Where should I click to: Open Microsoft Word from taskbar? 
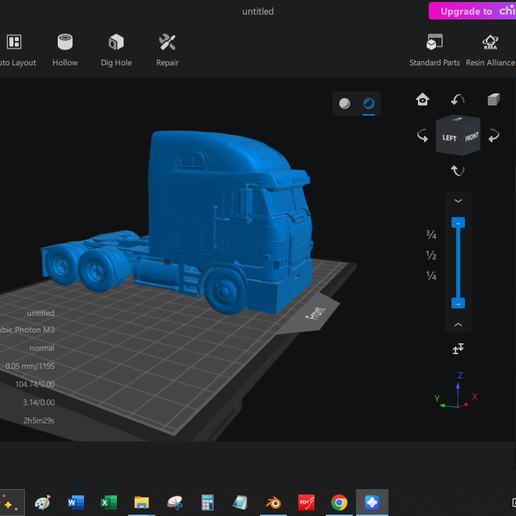76,502
